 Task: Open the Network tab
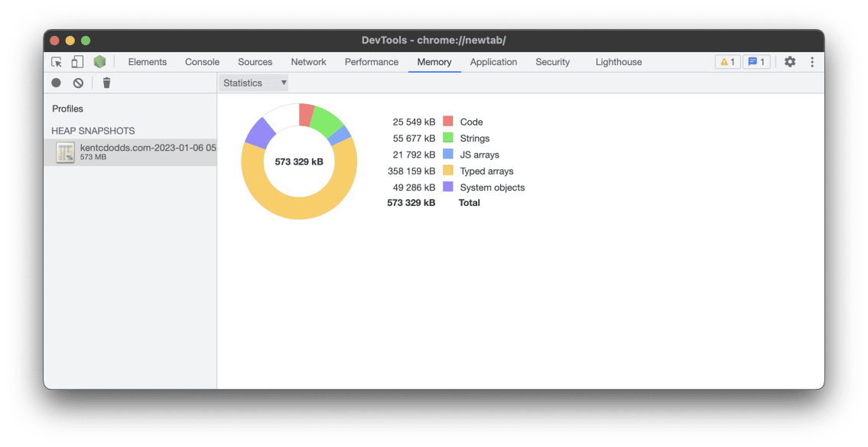pyautogui.click(x=308, y=62)
